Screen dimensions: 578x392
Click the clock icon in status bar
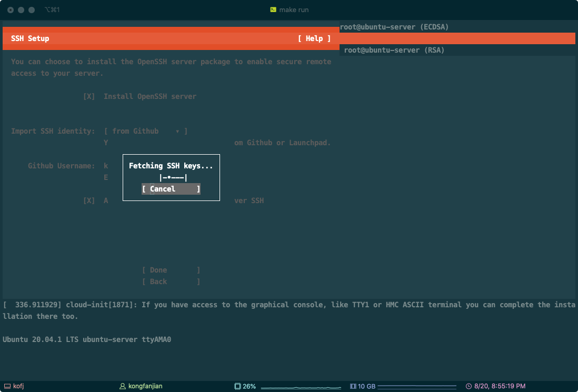tap(469, 386)
